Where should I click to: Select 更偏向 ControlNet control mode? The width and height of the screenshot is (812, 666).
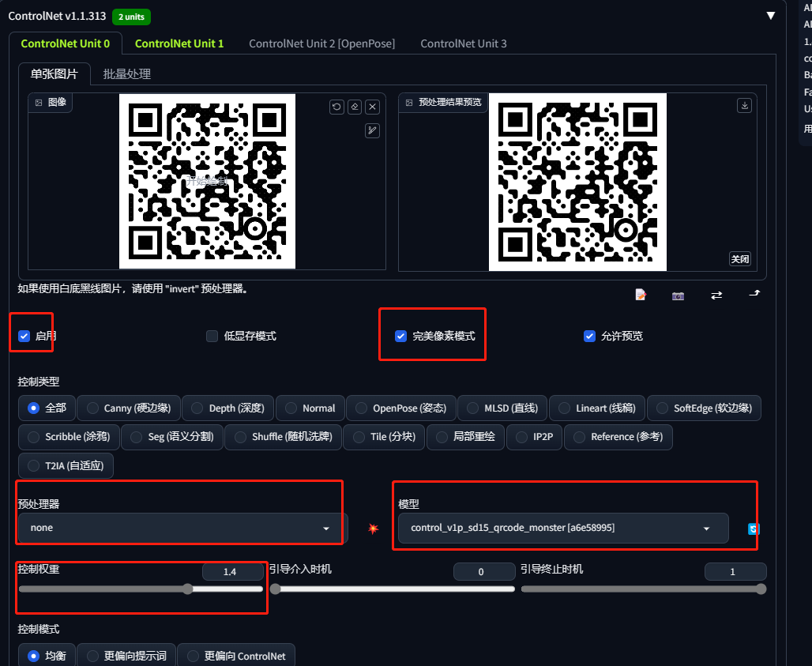(236, 656)
